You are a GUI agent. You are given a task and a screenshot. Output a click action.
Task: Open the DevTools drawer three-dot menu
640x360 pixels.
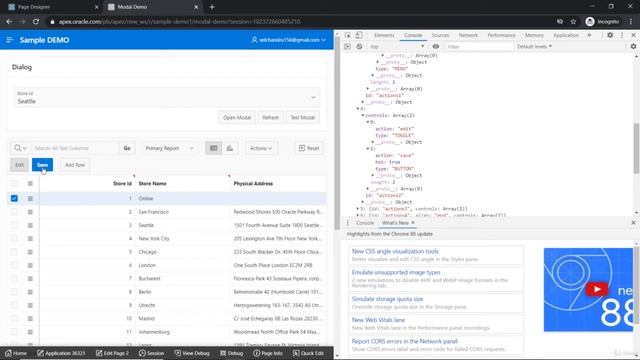[x=348, y=223]
